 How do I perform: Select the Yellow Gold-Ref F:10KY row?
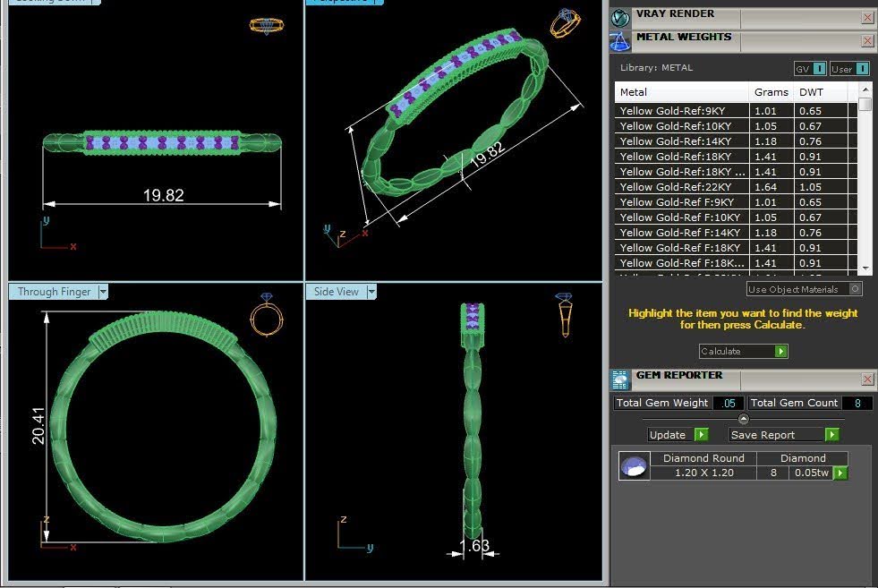click(736, 217)
